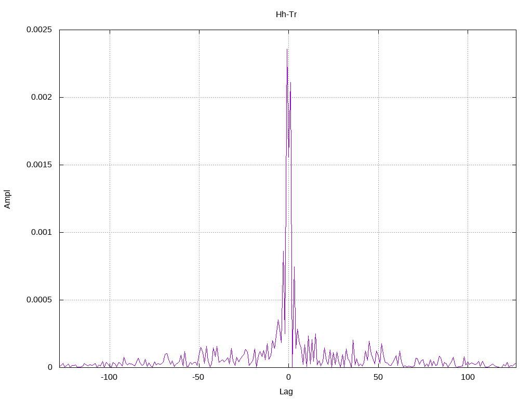Click the X-axis tick 100
This screenshot has width=532, height=399.
tap(468, 377)
